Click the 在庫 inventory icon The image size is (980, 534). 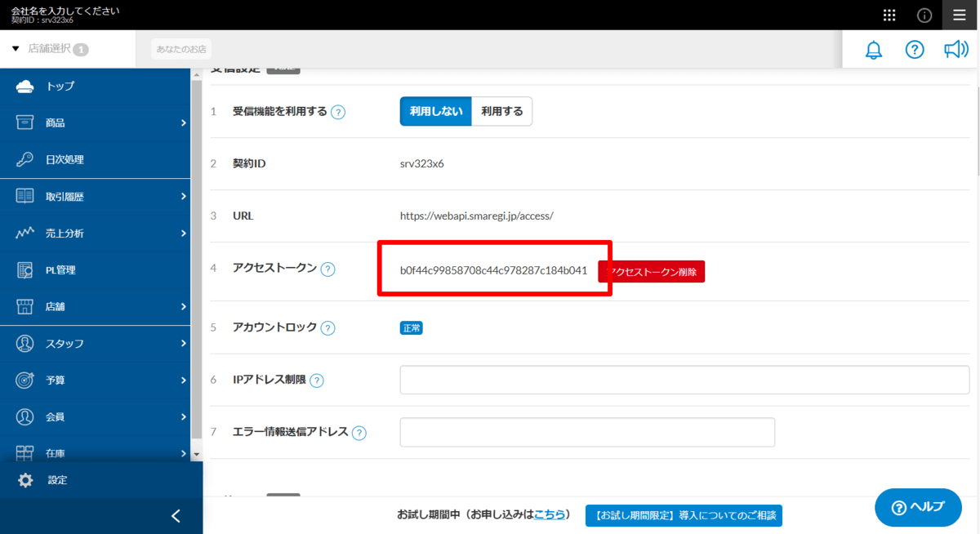coord(25,453)
